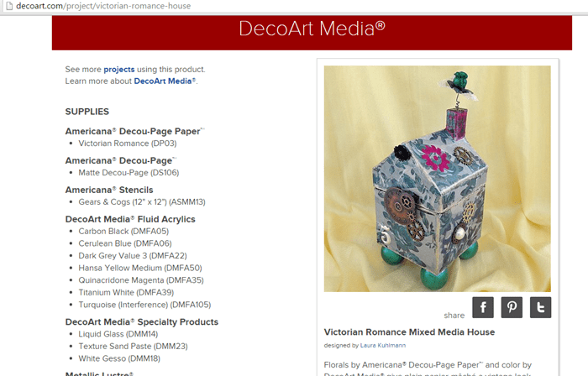Open the projects link

[x=119, y=70]
